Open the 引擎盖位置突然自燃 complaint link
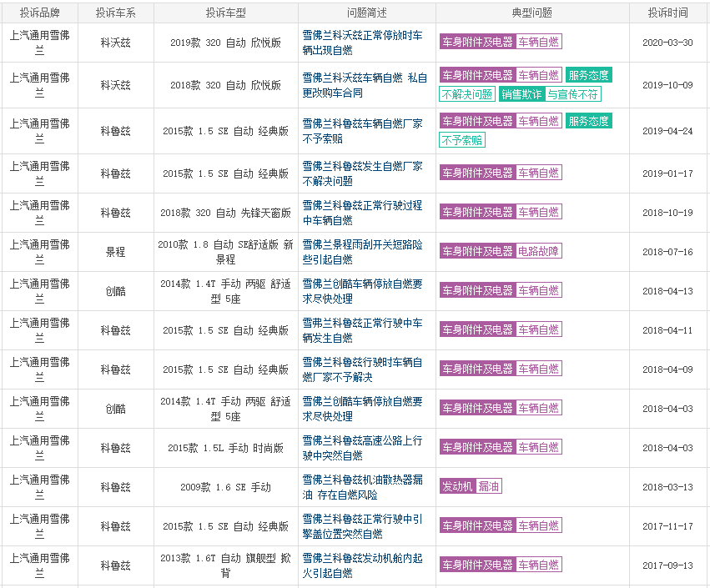 pyautogui.click(x=362, y=526)
